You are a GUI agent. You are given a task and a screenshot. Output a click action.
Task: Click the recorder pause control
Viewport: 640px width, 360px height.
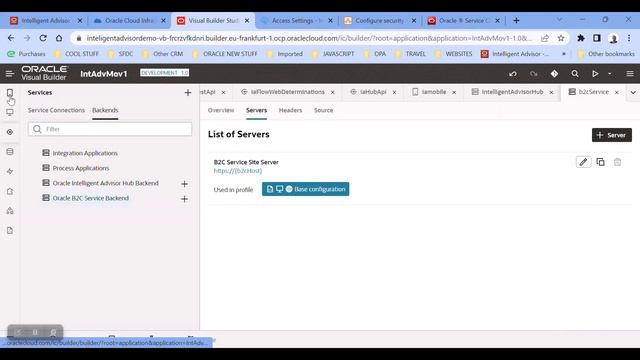point(36,332)
